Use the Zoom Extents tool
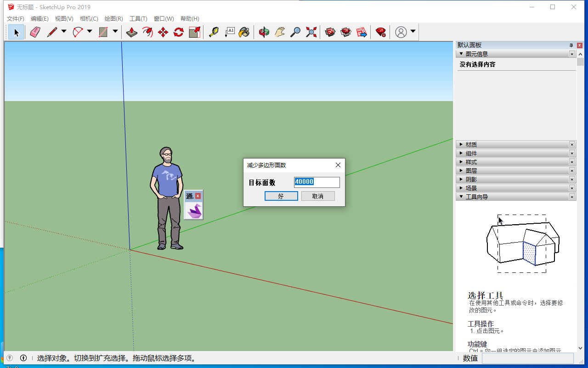Screen dimensions: 588x368 pos(311,32)
